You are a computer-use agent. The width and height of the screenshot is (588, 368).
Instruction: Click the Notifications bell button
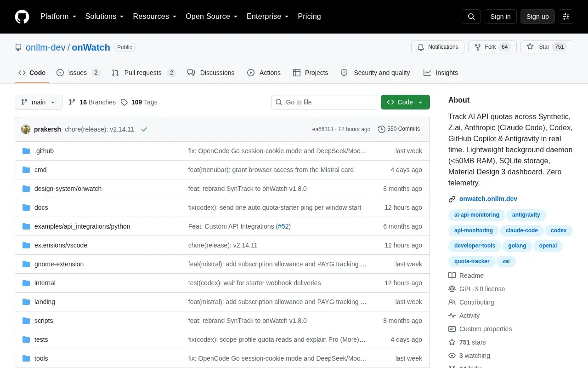[438, 47]
